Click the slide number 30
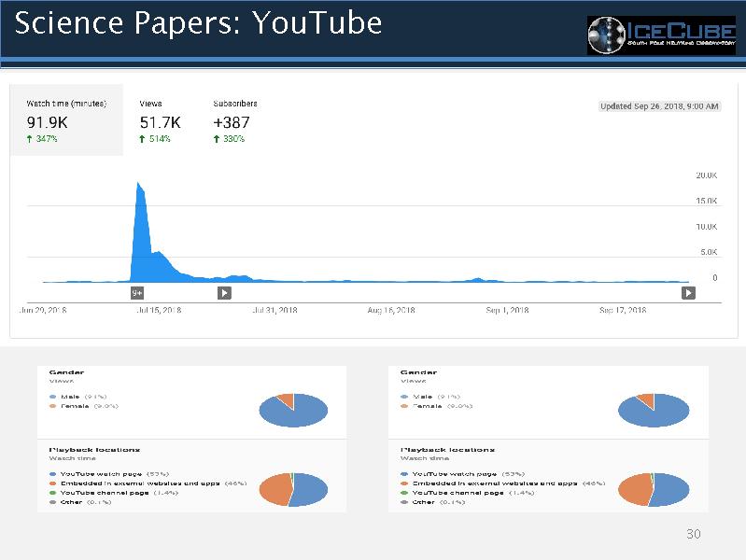This screenshot has width=746, height=560. 693,535
